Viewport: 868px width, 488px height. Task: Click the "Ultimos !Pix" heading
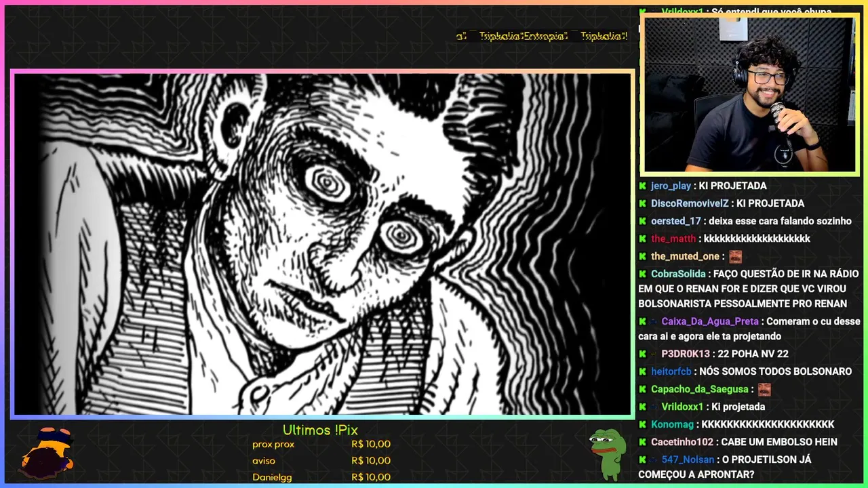(x=320, y=430)
